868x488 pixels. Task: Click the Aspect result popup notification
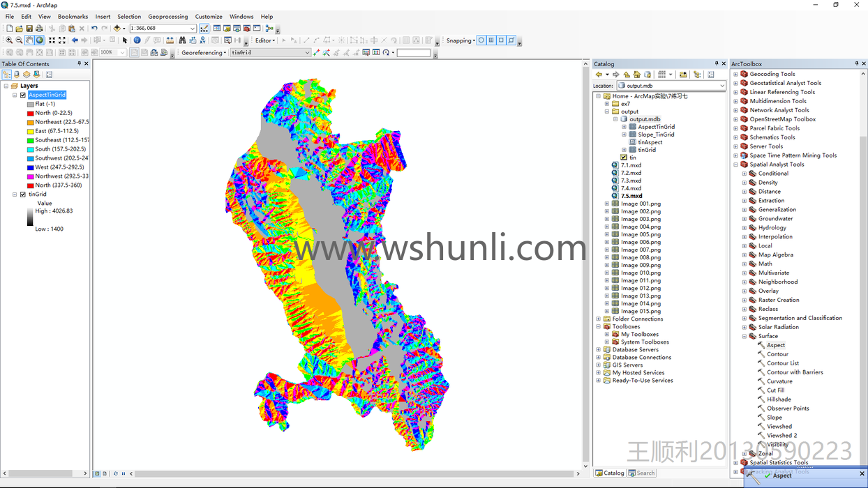click(x=806, y=476)
